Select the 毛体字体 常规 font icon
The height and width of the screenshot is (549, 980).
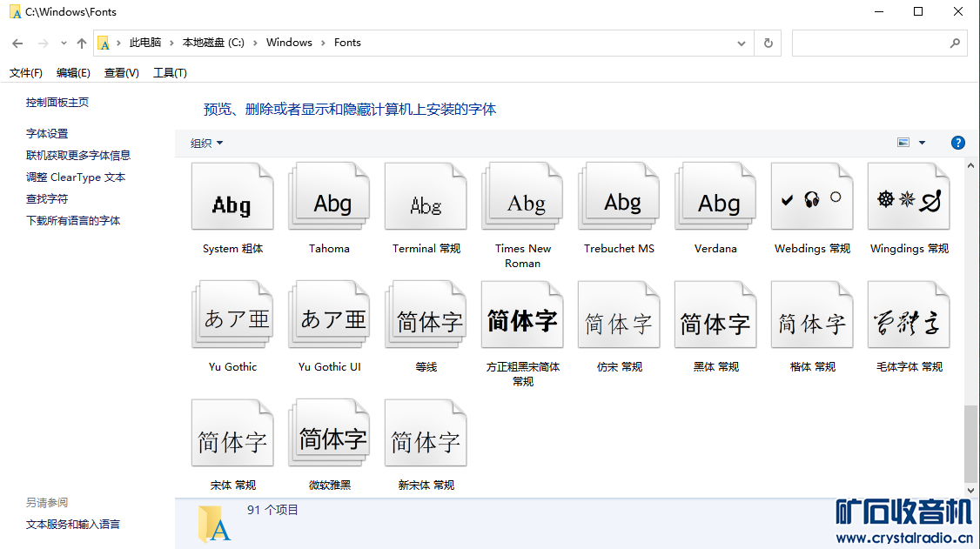[909, 314]
